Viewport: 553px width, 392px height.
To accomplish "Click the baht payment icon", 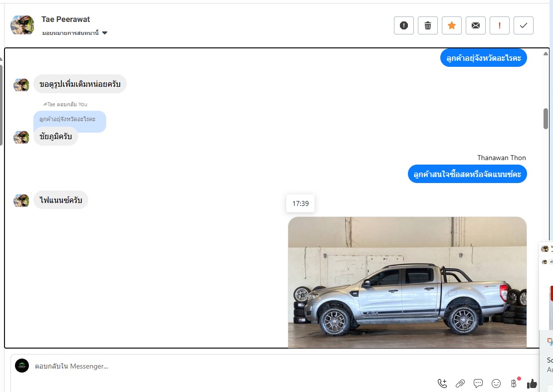I will 515,383.
